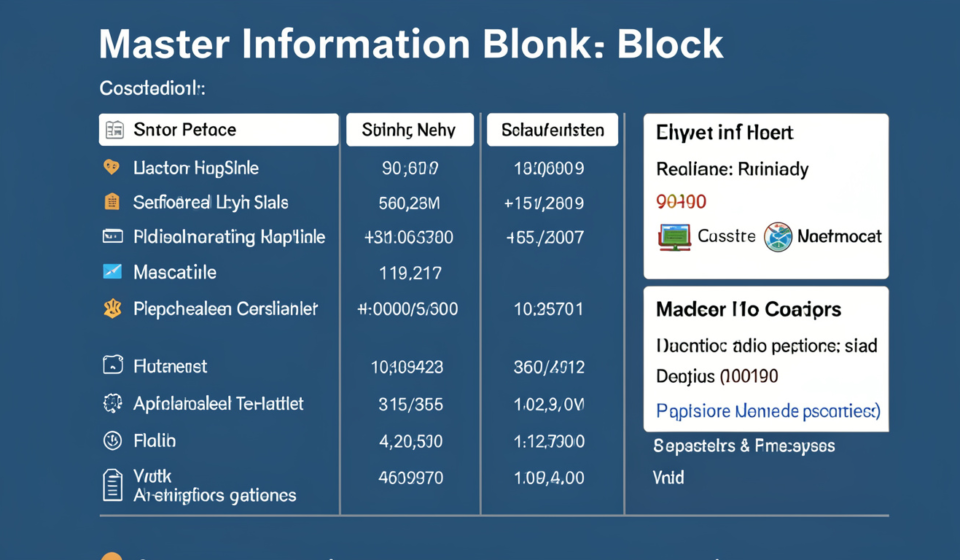Select the Pldiealnarating Kaplinle row label
960x560 pixels.
pyautogui.click(x=229, y=237)
